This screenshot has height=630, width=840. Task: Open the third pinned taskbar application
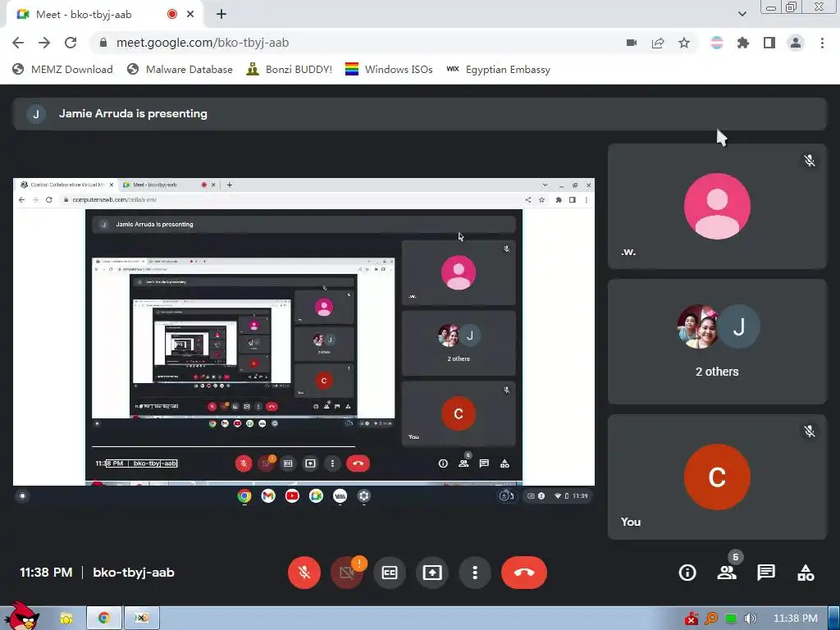pos(141,619)
